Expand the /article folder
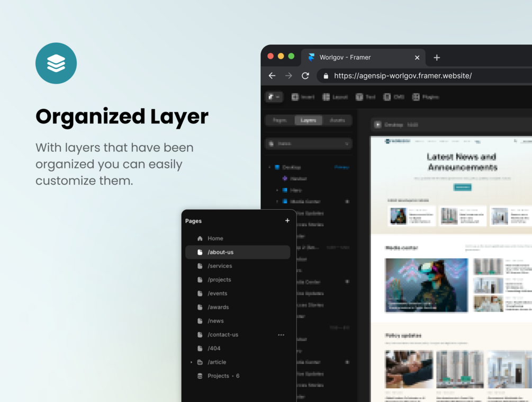The height and width of the screenshot is (402, 532). (x=191, y=362)
